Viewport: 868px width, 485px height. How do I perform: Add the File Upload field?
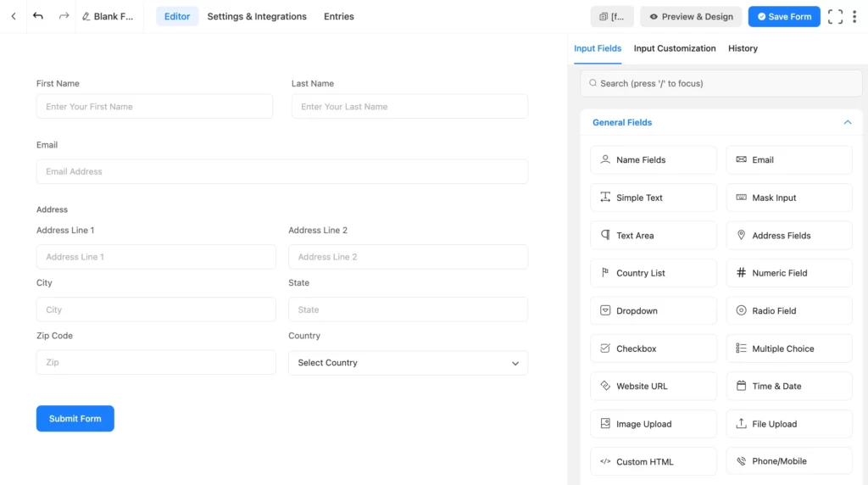click(x=789, y=424)
